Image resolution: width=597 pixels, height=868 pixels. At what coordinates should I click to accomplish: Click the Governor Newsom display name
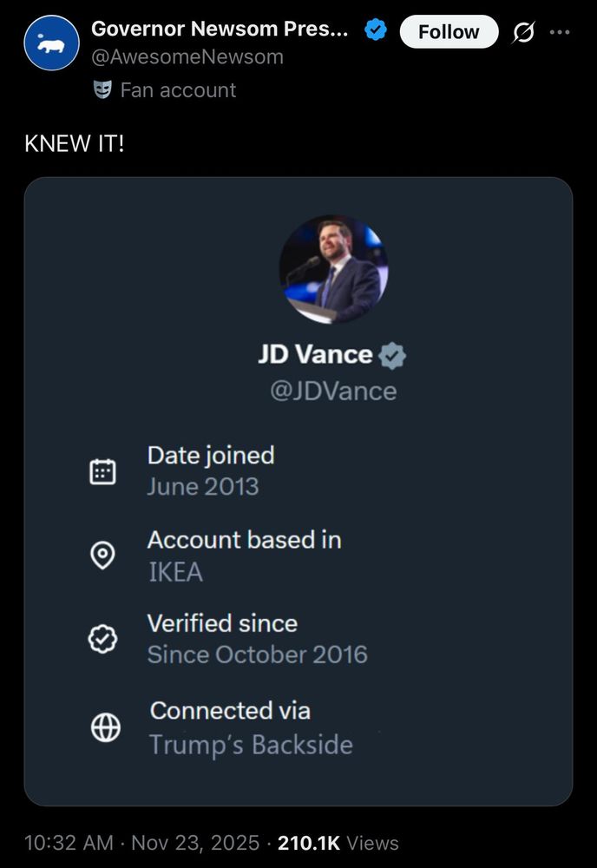(220, 30)
